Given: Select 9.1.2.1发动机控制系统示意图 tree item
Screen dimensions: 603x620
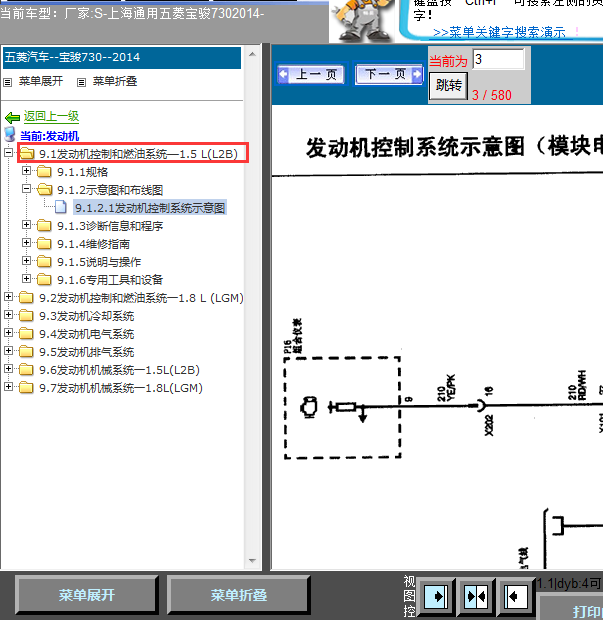Looking at the screenshot, I should pos(150,208).
